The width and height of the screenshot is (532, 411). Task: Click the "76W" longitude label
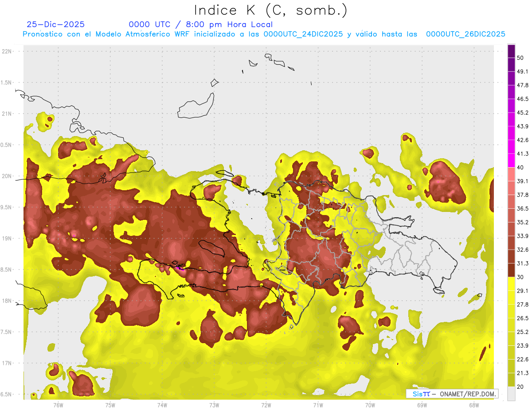(58, 405)
